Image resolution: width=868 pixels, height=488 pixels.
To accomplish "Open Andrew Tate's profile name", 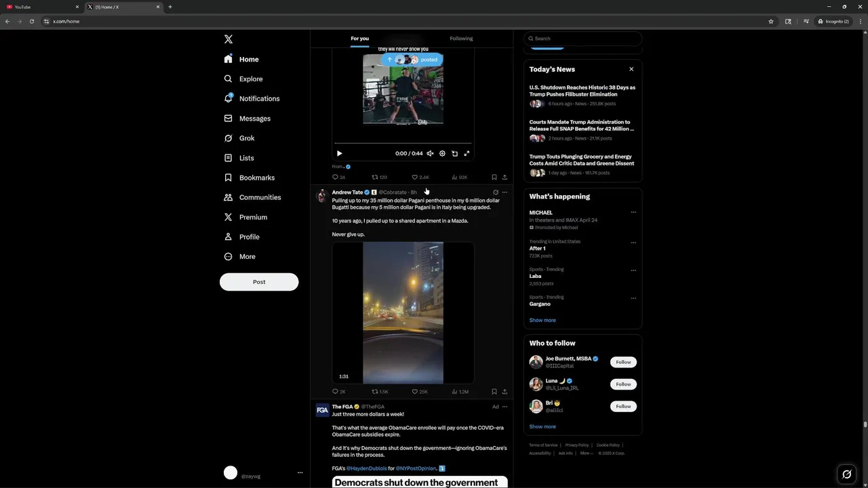I will [347, 192].
